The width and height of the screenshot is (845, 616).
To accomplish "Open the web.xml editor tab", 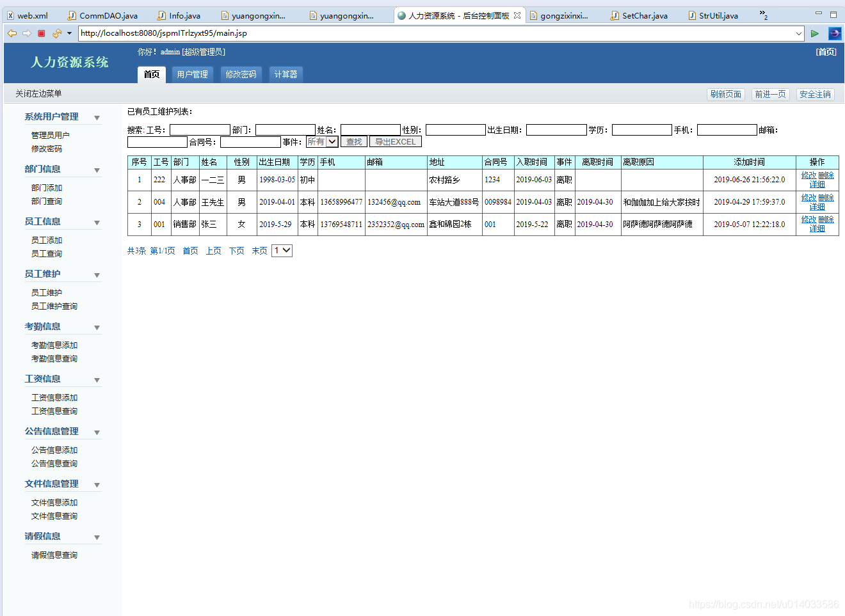I will point(28,15).
